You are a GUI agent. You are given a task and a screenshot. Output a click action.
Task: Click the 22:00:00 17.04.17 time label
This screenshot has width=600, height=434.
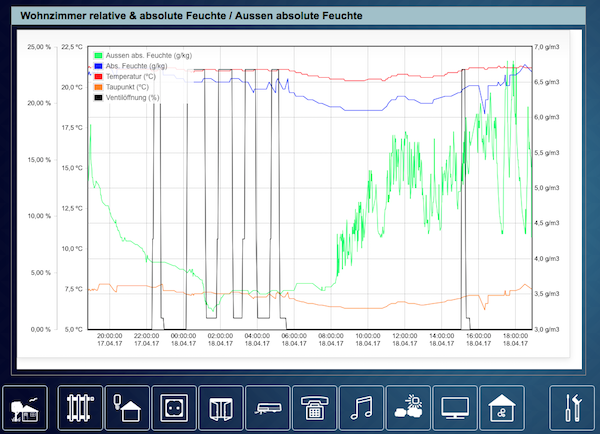pos(147,339)
